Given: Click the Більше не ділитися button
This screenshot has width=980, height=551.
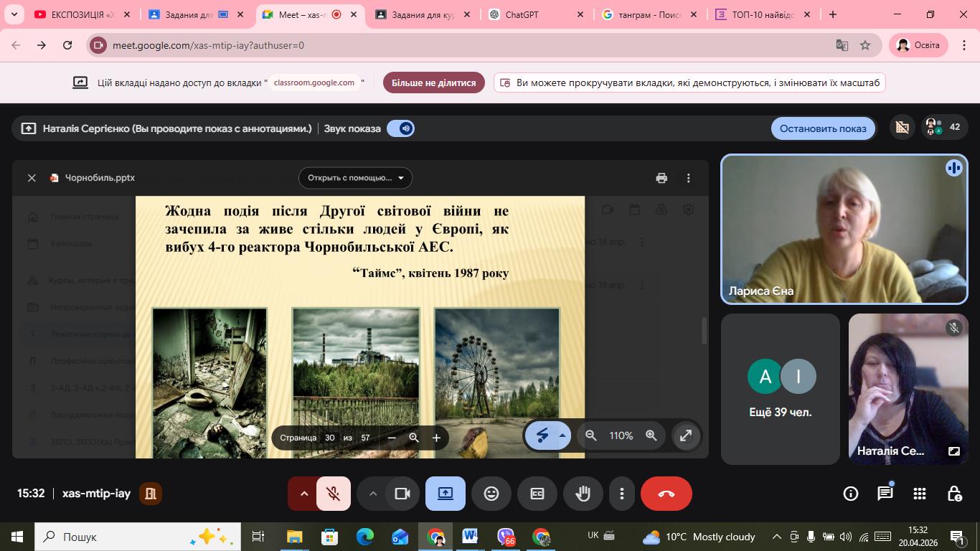Looking at the screenshot, I should pos(433,83).
